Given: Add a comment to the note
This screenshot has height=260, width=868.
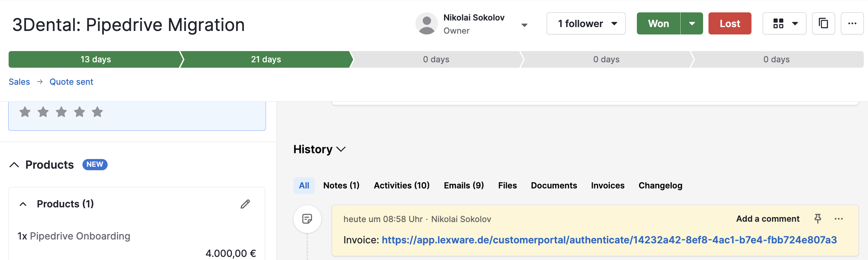Looking at the screenshot, I should point(768,219).
